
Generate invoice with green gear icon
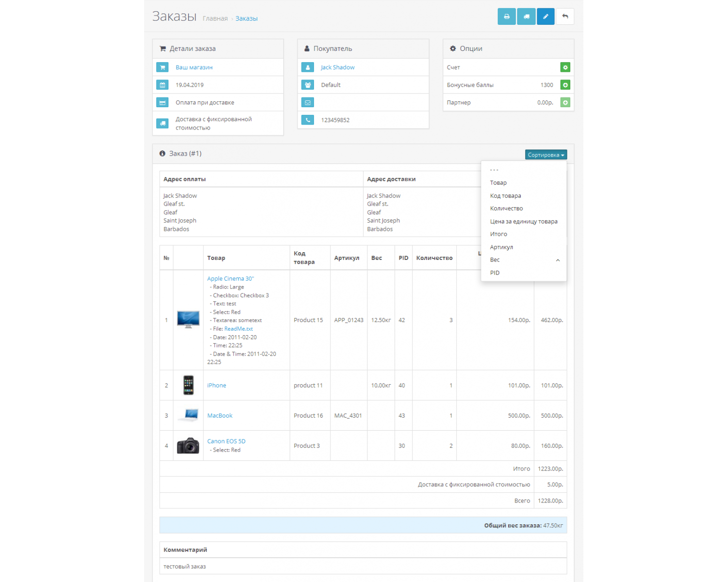(565, 67)
